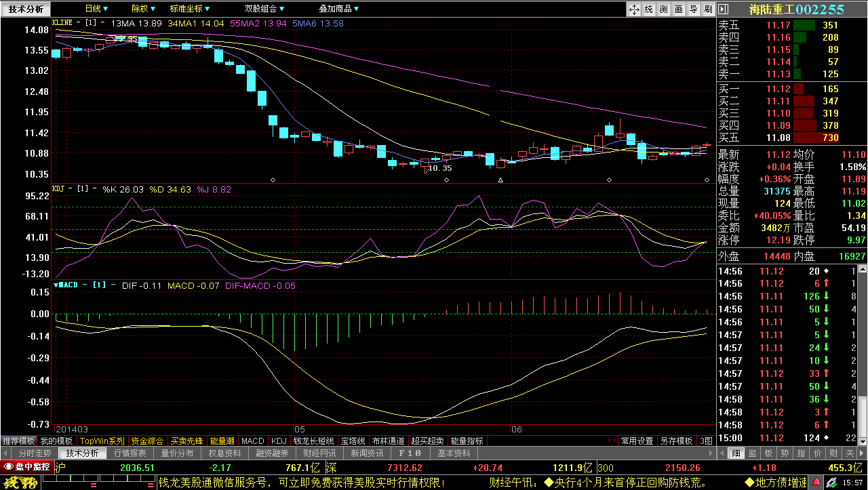Select the 势 trend tab

(x=785, y=453)
